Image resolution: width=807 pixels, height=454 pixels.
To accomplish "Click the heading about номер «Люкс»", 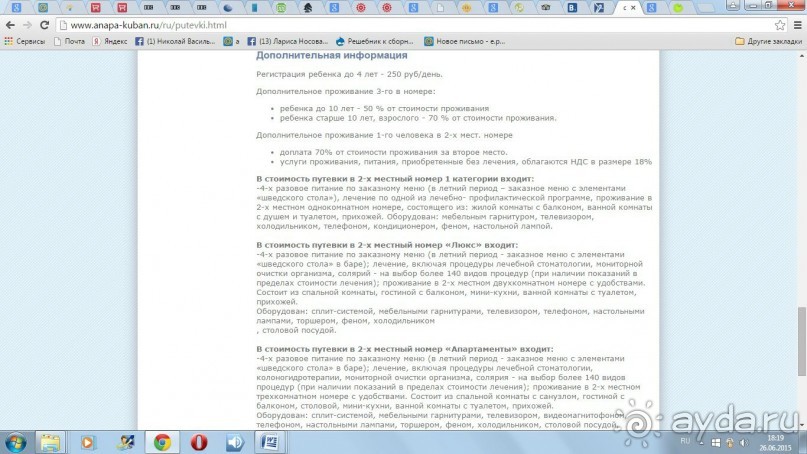I will coord(387,245).
